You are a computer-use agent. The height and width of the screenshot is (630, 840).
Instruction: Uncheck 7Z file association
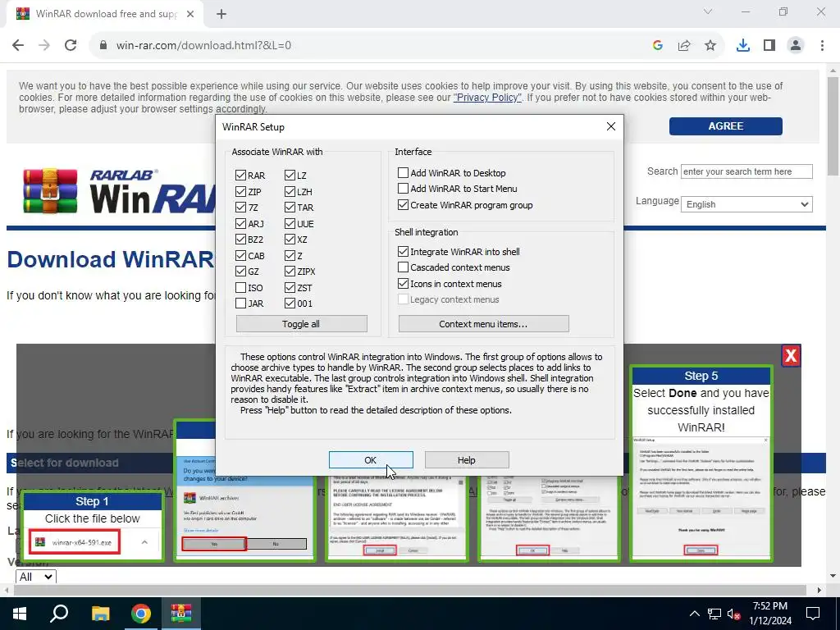(240, 208)
